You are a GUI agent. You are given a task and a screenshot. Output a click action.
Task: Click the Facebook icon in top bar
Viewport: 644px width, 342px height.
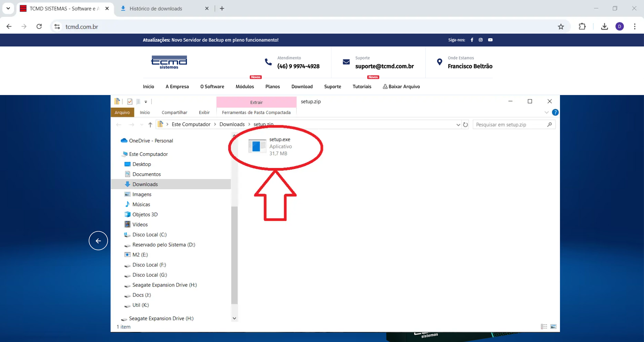pos(472,40)
